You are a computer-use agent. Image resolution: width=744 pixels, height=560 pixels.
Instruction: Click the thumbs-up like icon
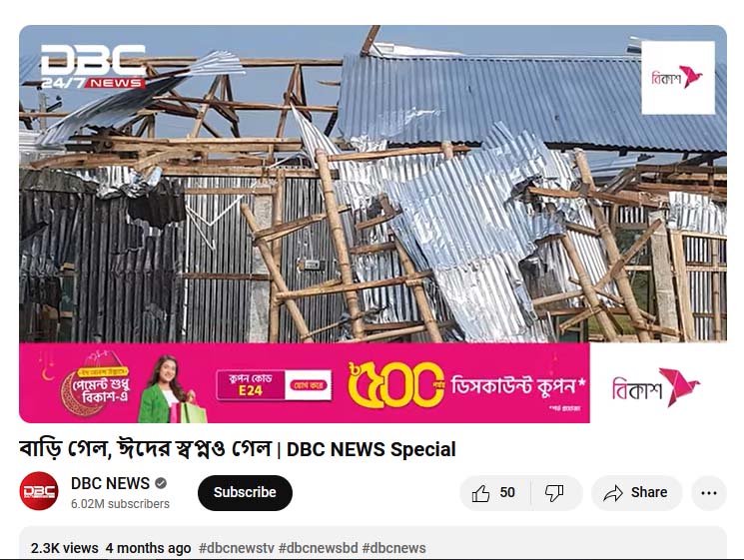(x=480, y=493)
